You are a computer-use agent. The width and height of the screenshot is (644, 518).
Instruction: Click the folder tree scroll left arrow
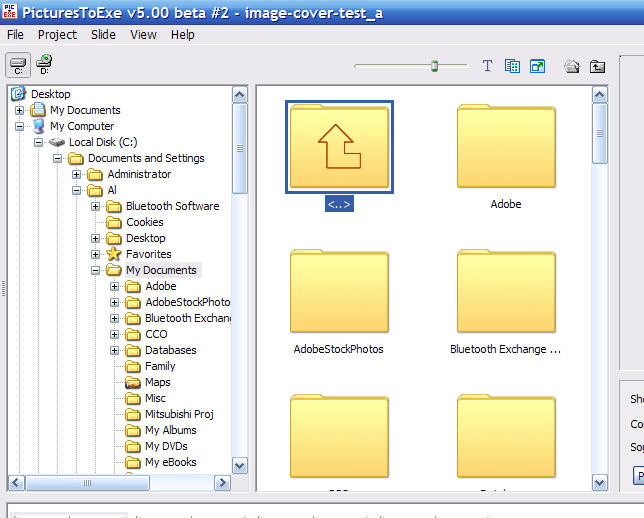click(16, 483)
